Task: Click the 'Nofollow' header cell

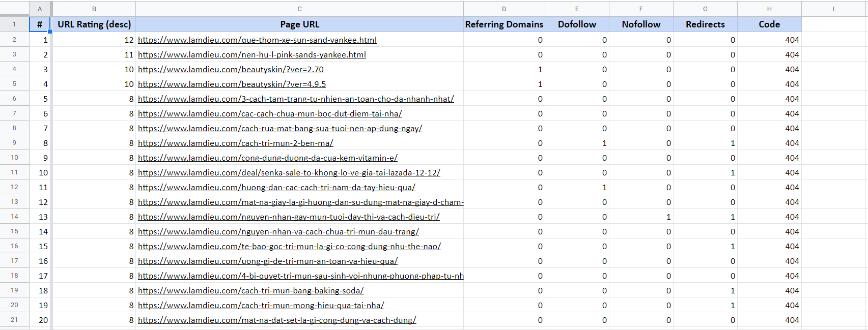Action: pyautogui.click(x=641, y=24)
